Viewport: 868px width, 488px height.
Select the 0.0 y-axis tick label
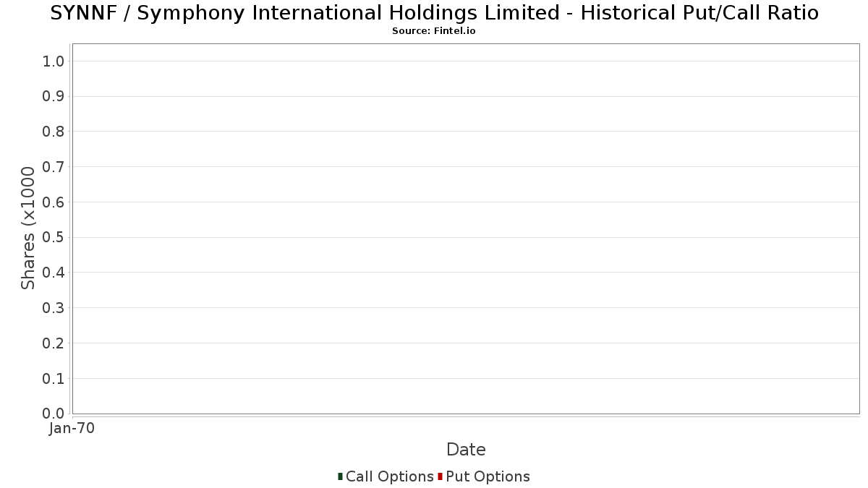pos(54,414)
